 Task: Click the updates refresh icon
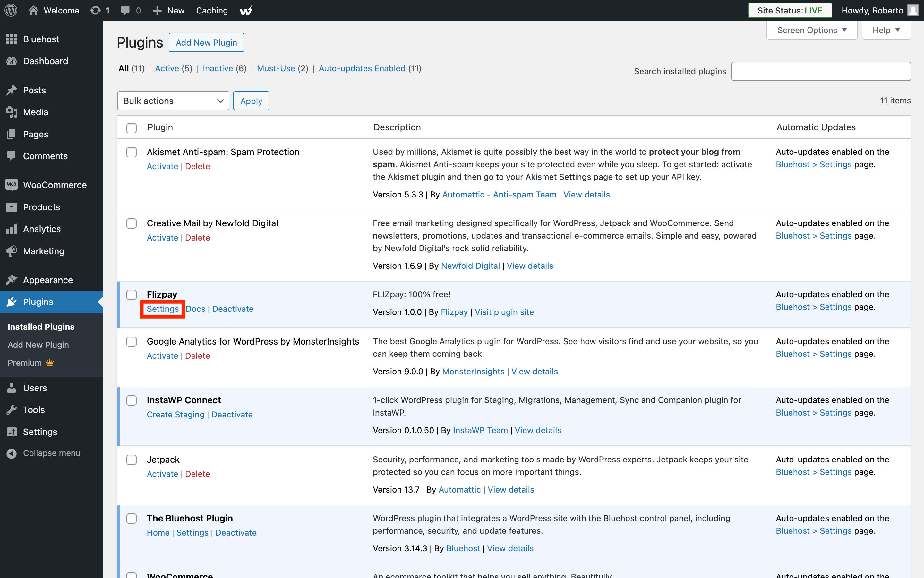pos(96,10)
